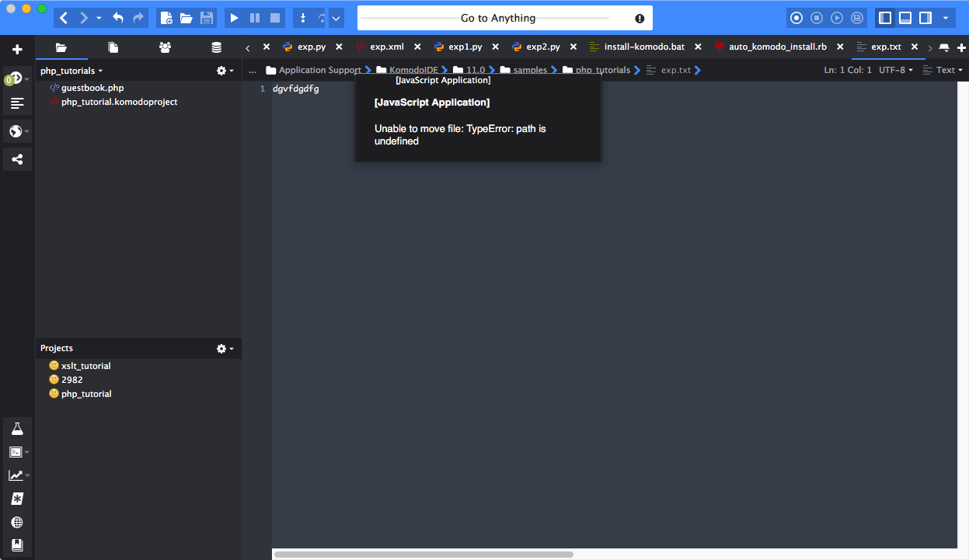Open the Share panel in the left sidebar

(16, 159)
